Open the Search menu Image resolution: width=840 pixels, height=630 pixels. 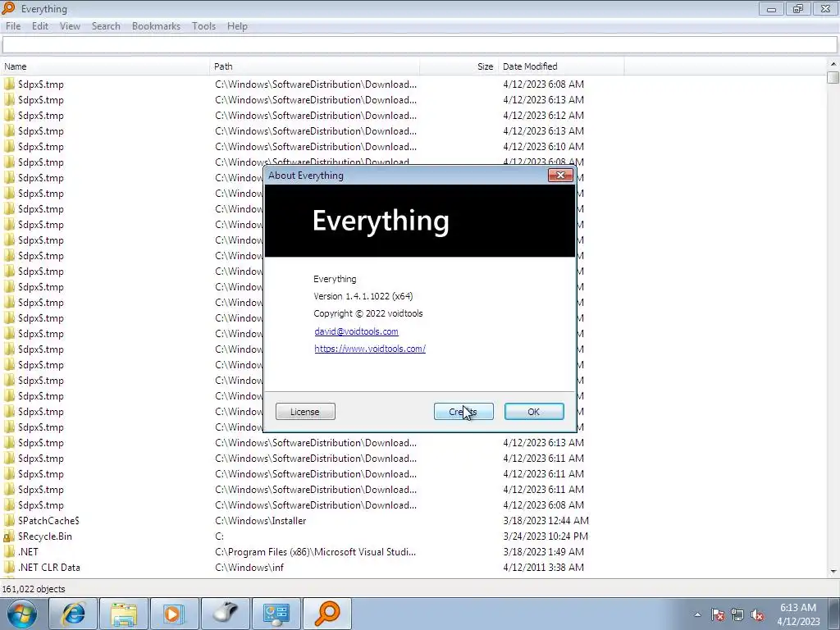point(106,26)
